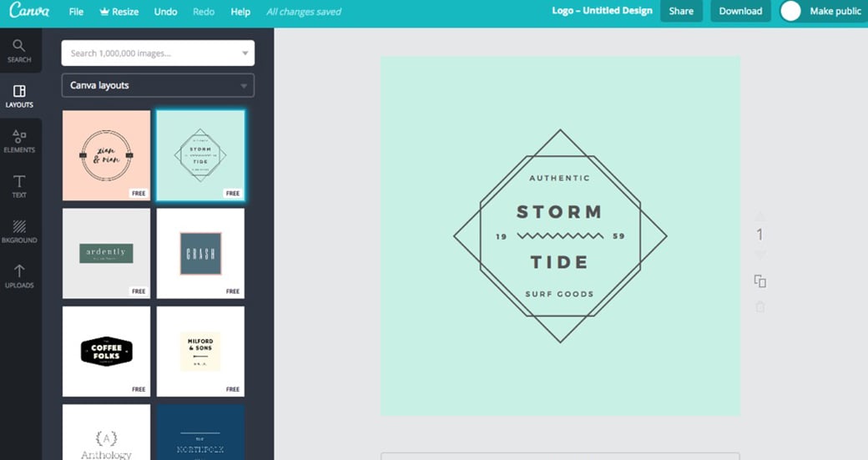The width and height of the screenshot is (868, 460).
Task: Click the Undo button
Action: tap(165, 12)
